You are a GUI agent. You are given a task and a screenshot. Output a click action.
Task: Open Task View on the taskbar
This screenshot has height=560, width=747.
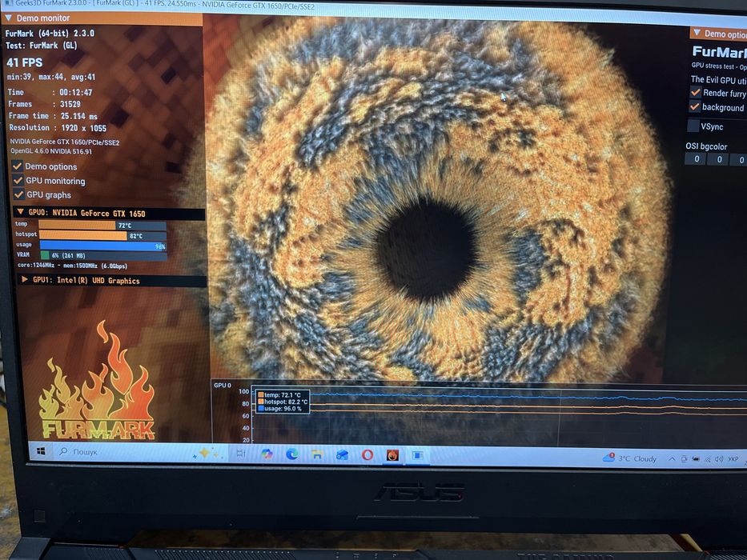click(241, 454)
